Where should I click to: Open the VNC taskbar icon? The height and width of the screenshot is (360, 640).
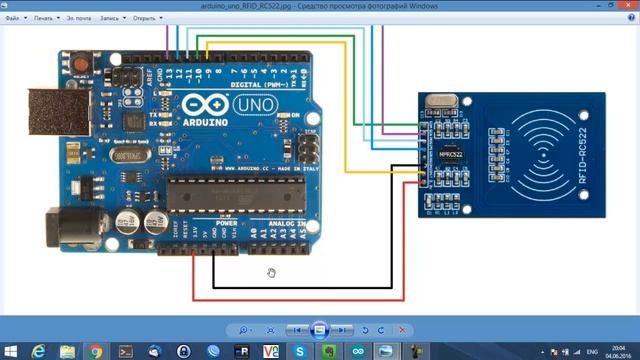point(271,351)
